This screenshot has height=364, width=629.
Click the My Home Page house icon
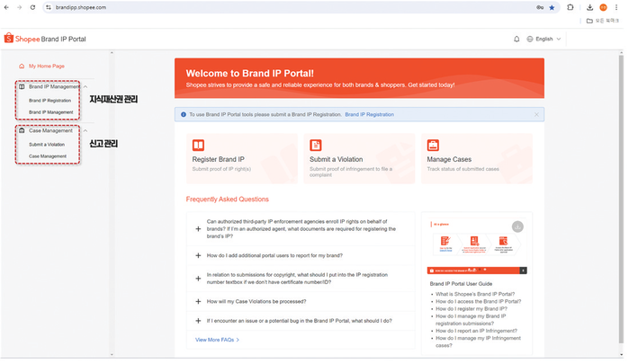click(x=22, y=67)
